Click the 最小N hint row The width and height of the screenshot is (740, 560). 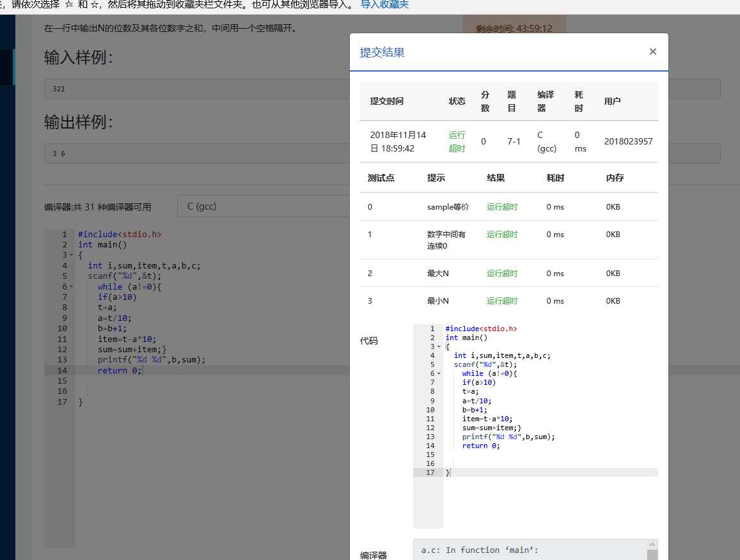[x=437, y=301]
